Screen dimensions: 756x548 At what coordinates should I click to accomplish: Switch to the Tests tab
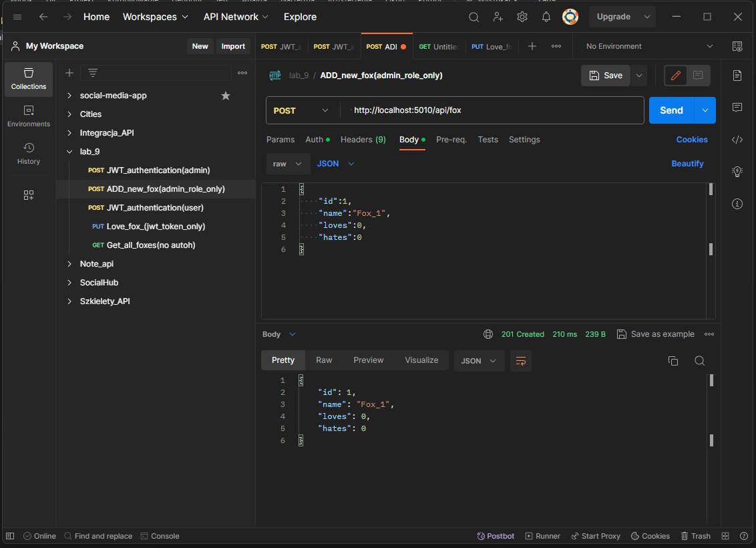point(488,140)
